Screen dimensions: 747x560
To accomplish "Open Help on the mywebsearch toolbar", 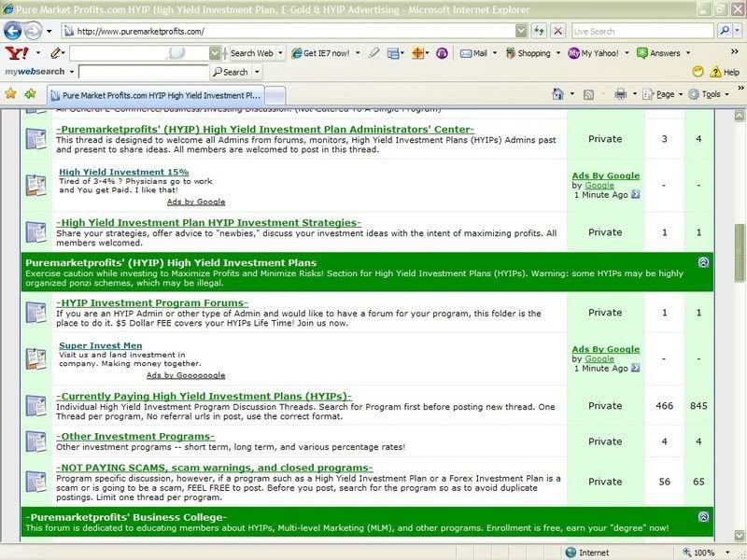I will coord(725,72).
